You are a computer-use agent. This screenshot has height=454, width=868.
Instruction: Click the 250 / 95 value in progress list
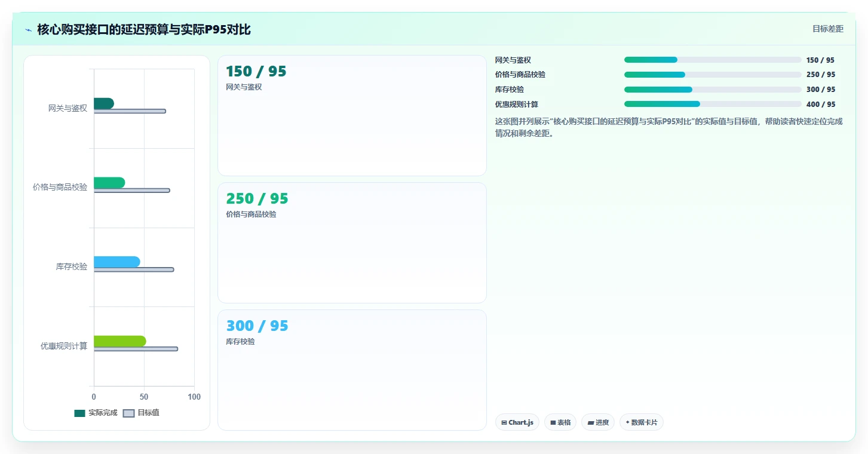821,75
